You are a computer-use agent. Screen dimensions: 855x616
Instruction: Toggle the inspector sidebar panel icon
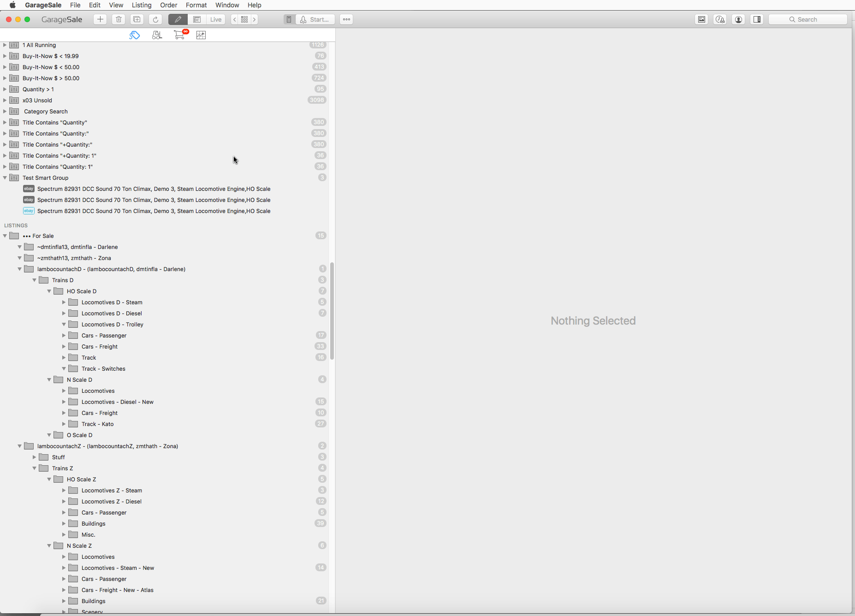pos(757,19)
